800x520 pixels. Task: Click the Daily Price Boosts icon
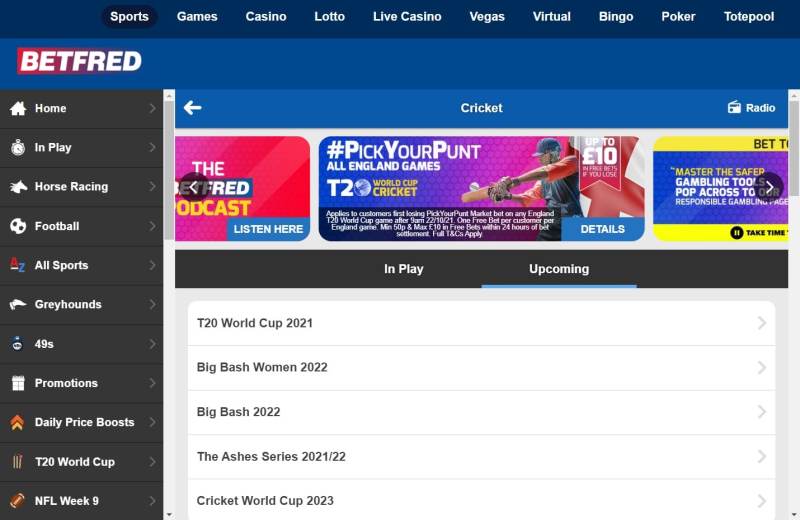click(18, 422)
